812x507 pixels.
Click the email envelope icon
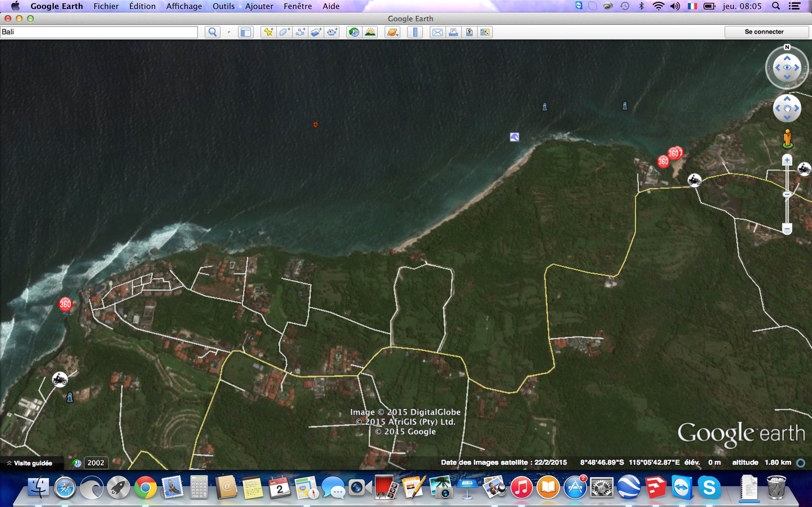pos(437,32)
